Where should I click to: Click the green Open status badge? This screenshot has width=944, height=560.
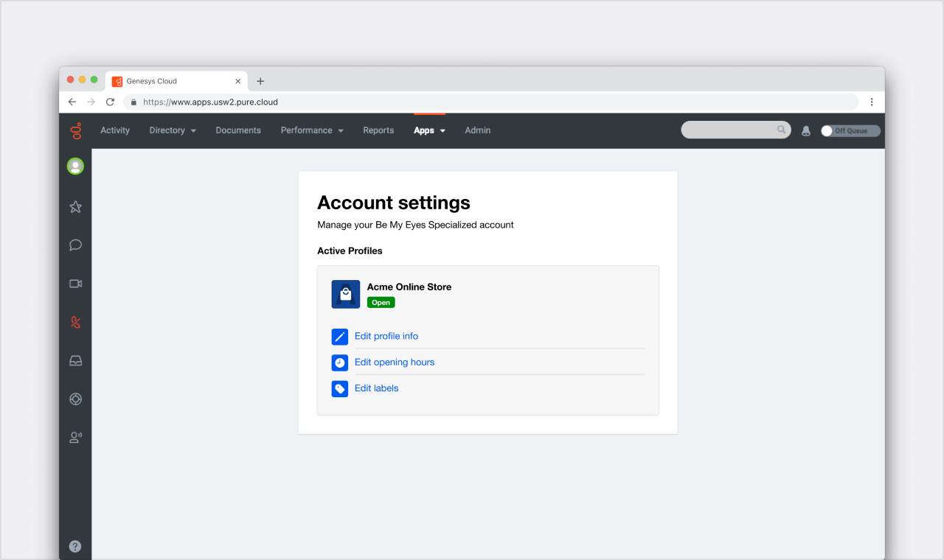point(381,302)
